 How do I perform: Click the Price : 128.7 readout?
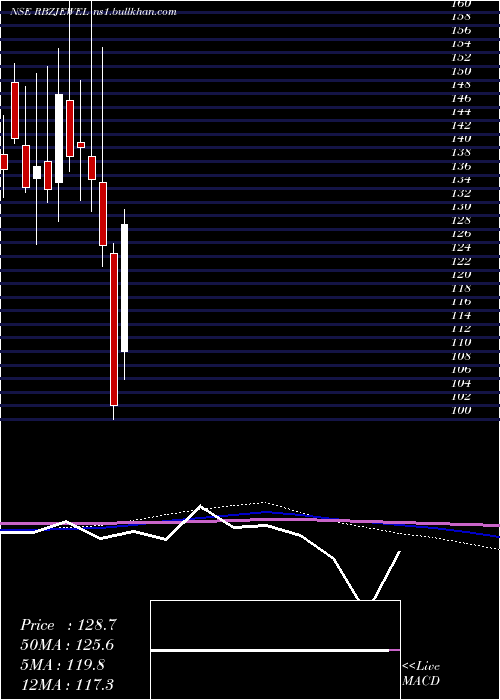[x=68, y=625]
